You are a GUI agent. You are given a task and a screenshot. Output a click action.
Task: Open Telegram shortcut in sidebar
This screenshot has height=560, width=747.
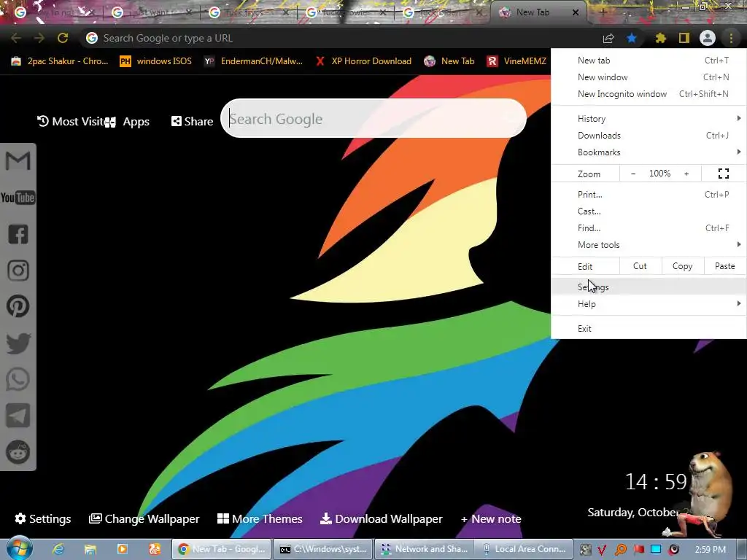18,416
